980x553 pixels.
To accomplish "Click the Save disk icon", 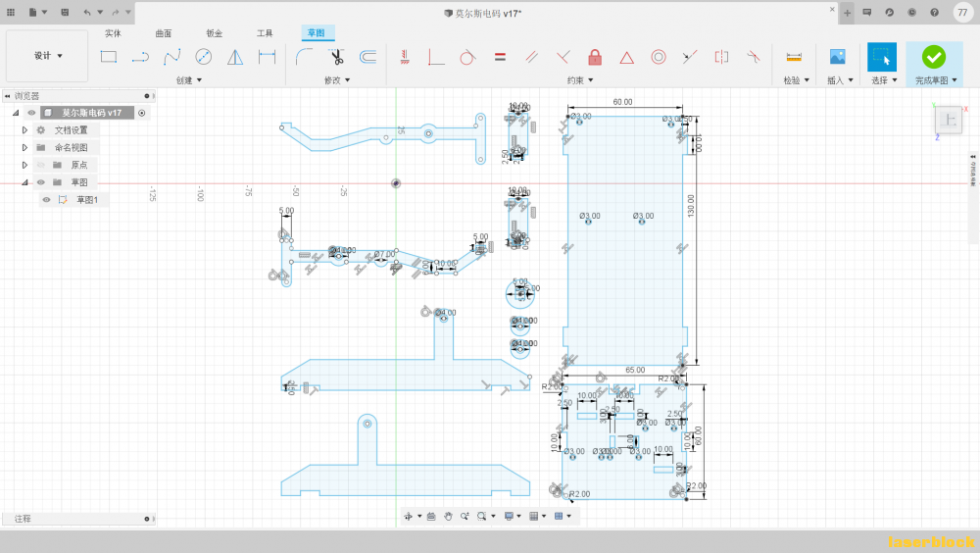I will 65,12.
